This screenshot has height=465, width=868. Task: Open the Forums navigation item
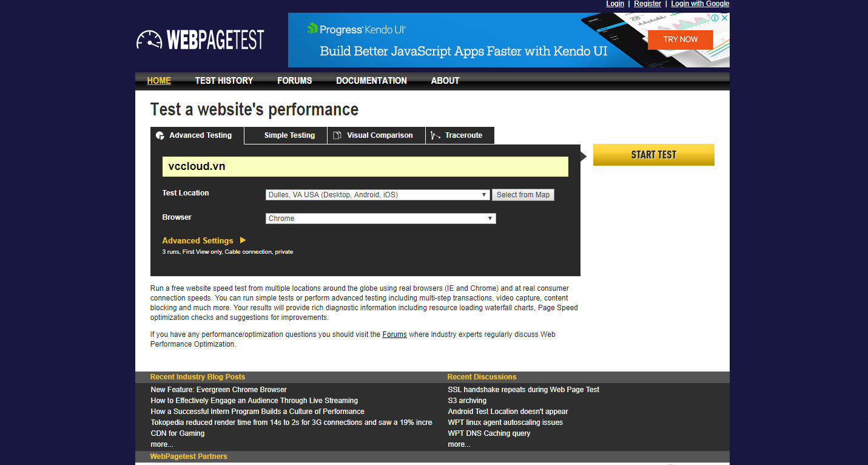[294, 81]
